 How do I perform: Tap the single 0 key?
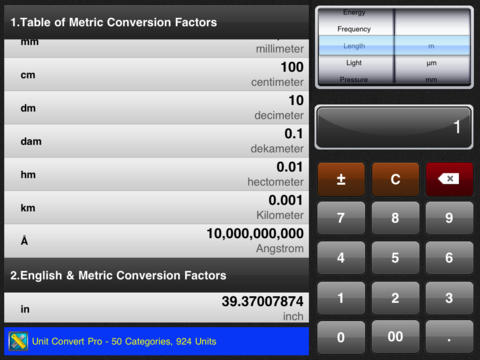[341, 337]
